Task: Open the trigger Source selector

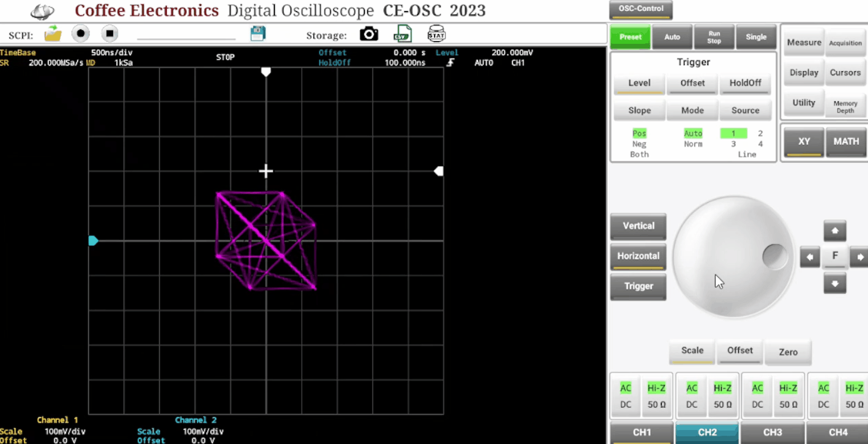Action: (x=745, y=110)
